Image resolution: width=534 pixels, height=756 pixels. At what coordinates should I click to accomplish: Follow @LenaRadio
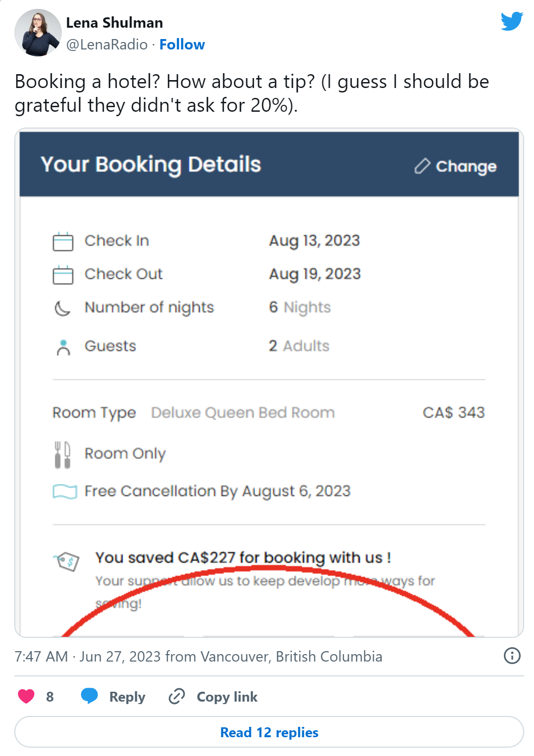pyautogui.click(x=182, y=44)
